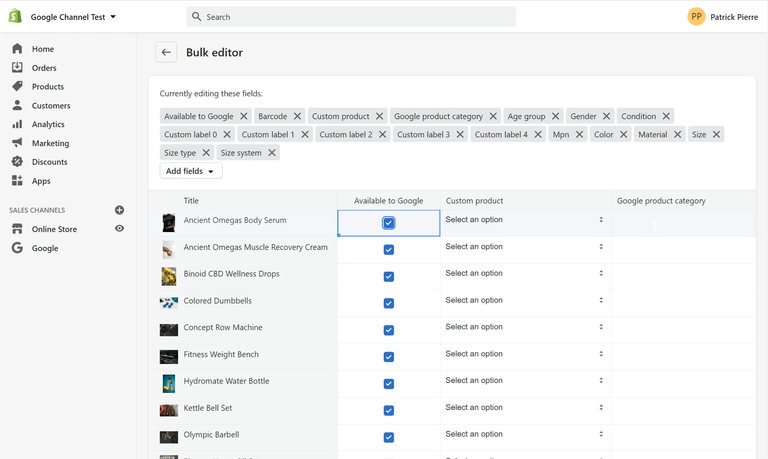View Online Store using eye icon
Screen dimensions: 768x459
pos(119,229)
